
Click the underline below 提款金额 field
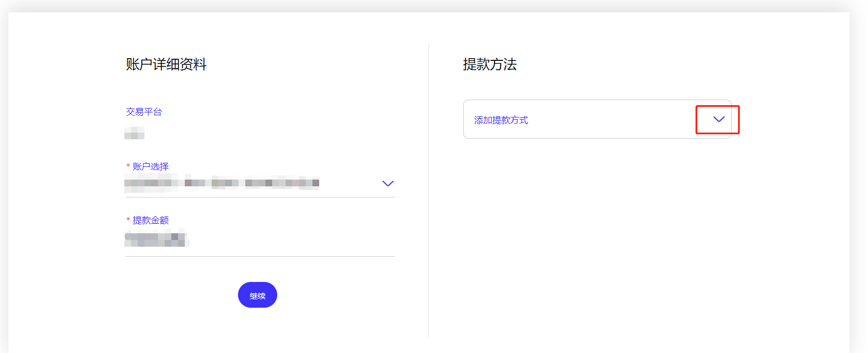coord(260,256)
